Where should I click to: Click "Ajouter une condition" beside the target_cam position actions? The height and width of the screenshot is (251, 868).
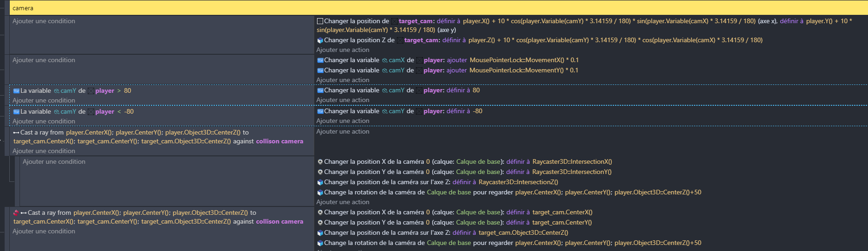click(x=44, y=21)
